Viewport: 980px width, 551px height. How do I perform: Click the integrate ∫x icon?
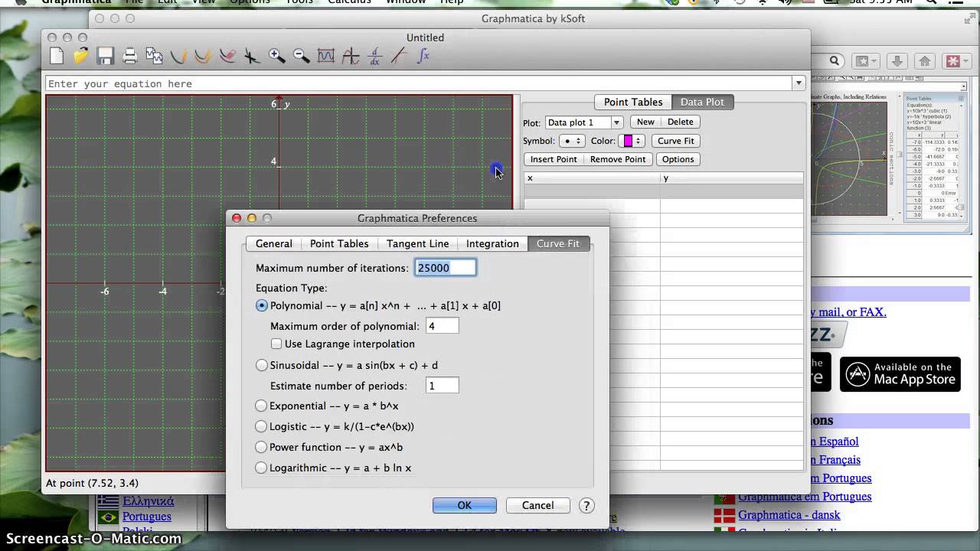[x=423, y=56]
